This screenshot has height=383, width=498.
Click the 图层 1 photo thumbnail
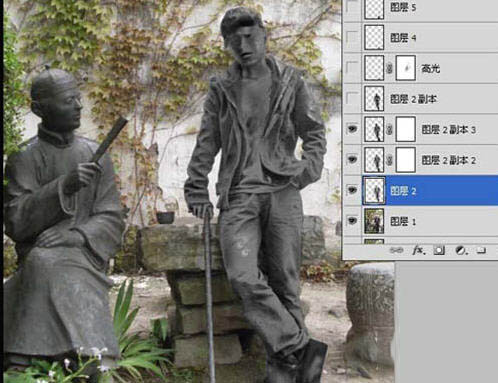coord(374,221)
